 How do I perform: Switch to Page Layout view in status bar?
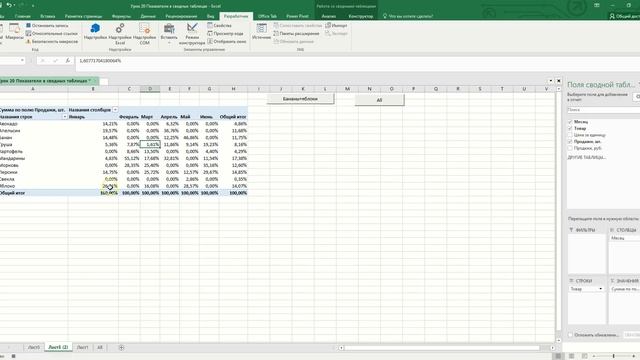571,356
